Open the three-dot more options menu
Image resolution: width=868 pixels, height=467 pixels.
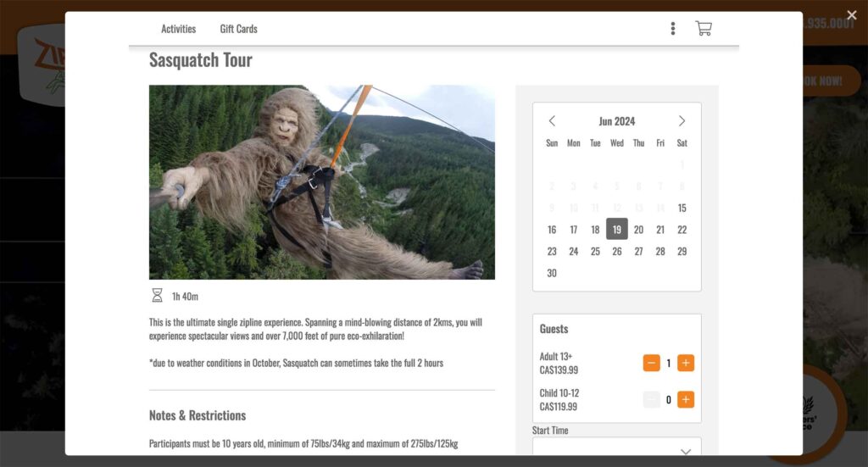pyautogui.click(x=673, y=29)
